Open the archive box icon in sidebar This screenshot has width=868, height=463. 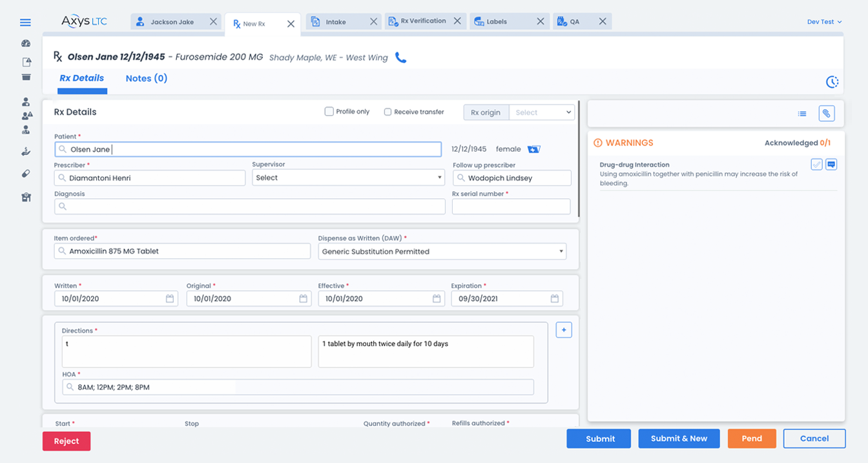pos(26,77)
